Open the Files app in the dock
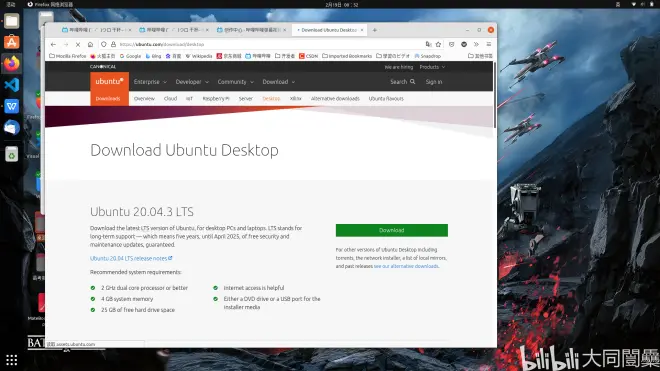 [x=12, y=21]
